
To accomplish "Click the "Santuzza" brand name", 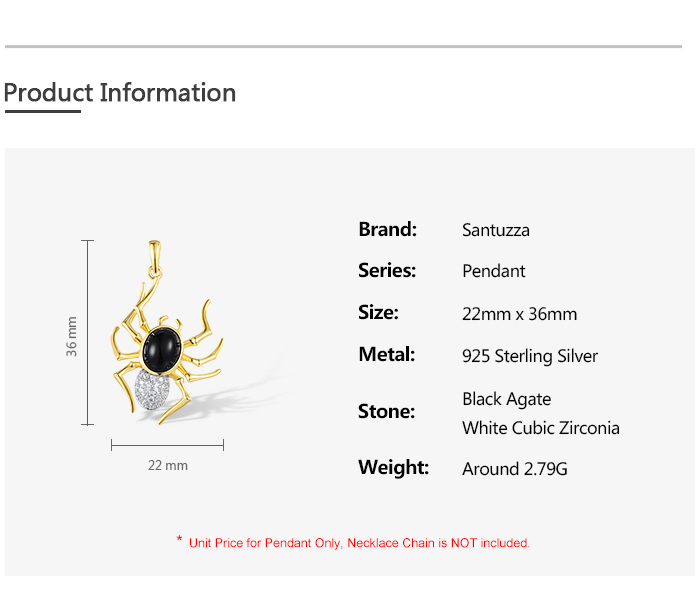I will [x=496, y=230].
